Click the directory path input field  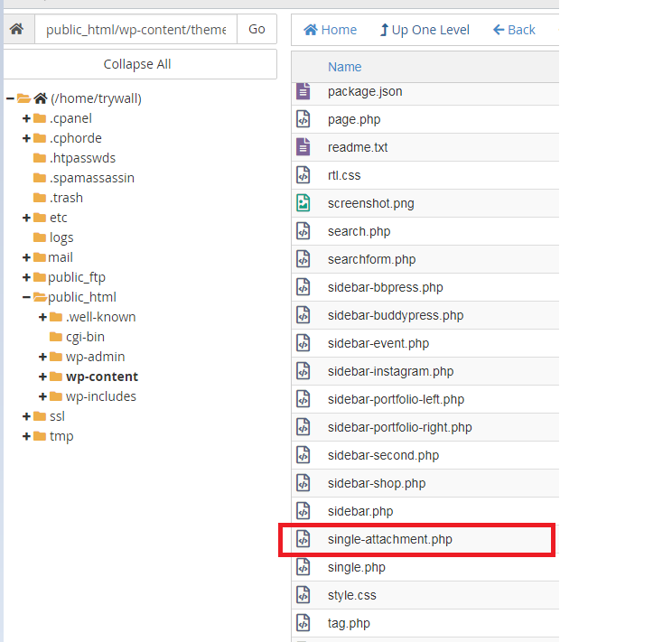(x=135, y=30)
